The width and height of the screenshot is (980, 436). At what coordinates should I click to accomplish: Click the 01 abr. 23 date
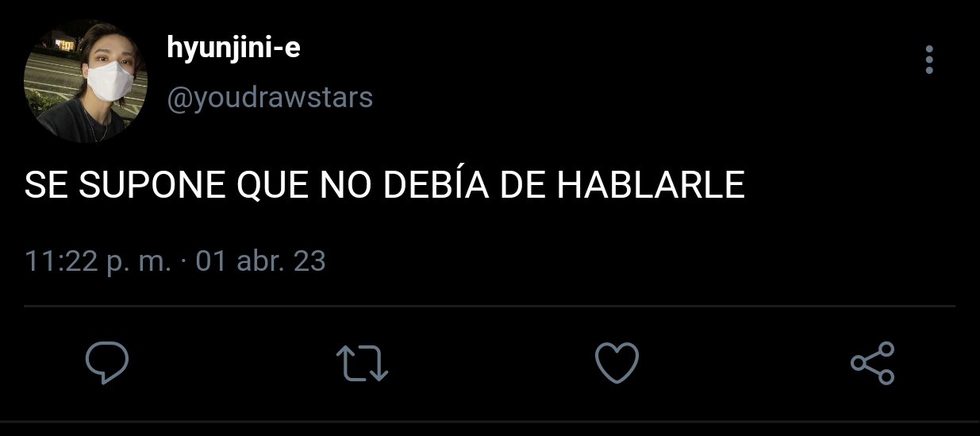[x=260, y=260]
